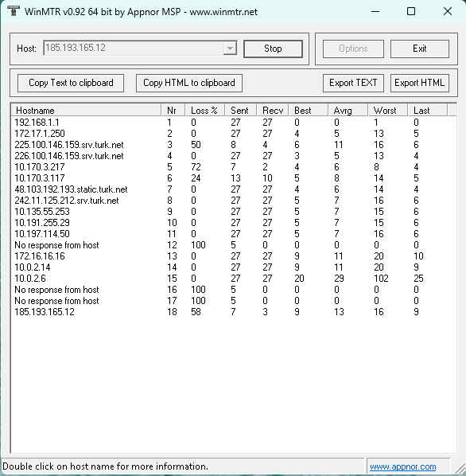This screenshot has height=476, width=466.
Task: Select the 192.168.1.1 hop row
Action: pos(234,123)
